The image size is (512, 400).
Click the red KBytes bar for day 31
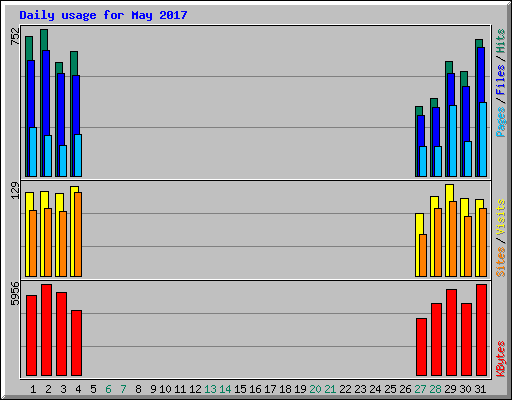tap(481, 330)
